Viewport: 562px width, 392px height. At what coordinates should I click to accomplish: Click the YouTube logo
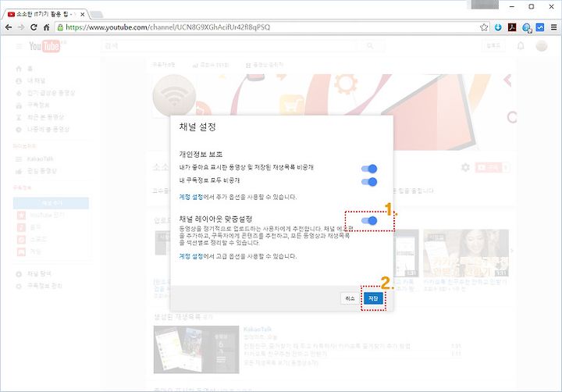[44, 46]
